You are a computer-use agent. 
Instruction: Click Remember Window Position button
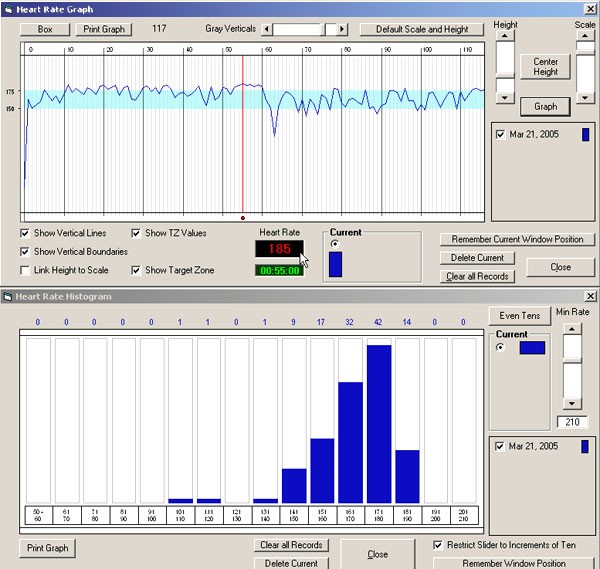[514, 563]
